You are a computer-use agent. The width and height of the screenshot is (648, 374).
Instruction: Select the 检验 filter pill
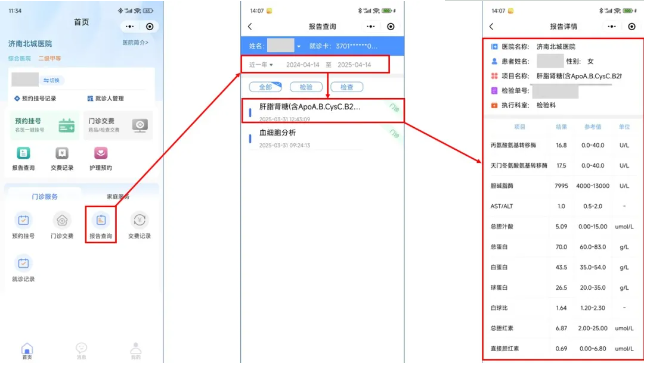click(x=306, y=87)
